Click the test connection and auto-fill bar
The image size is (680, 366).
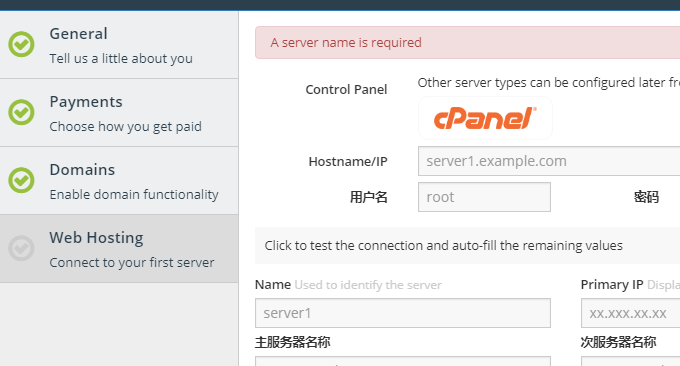pos(468,245)
